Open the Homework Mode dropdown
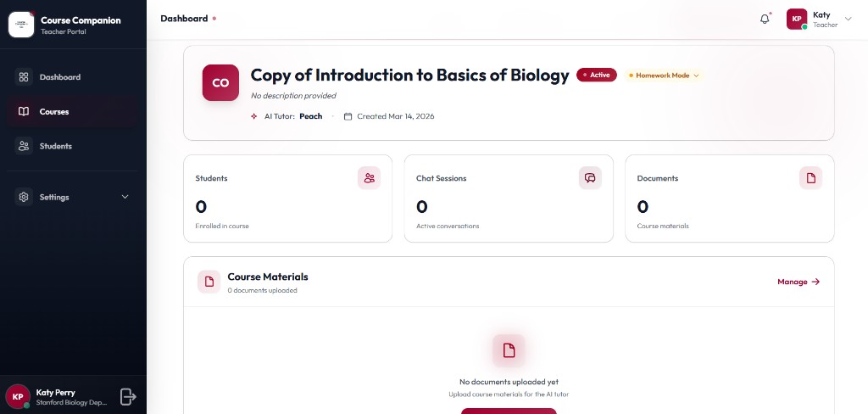The width and height of the screenshot is (868, 414). [x=664, y=76]
